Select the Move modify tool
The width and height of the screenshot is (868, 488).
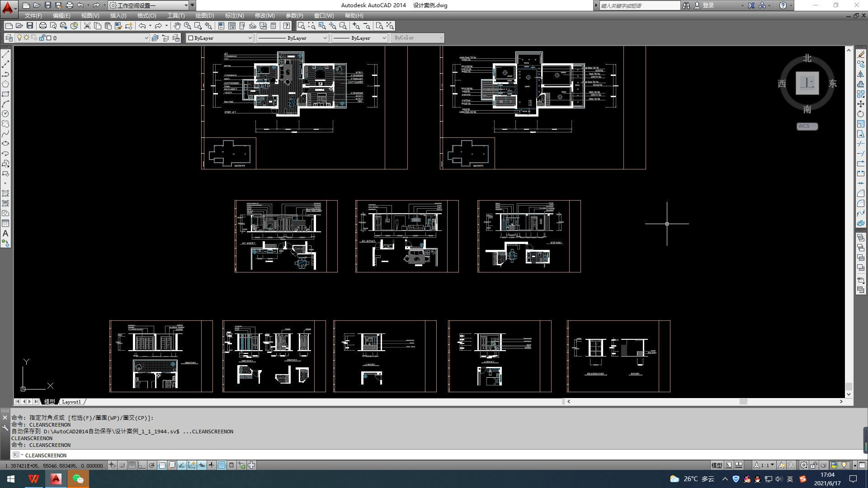[x=861, y=104]
